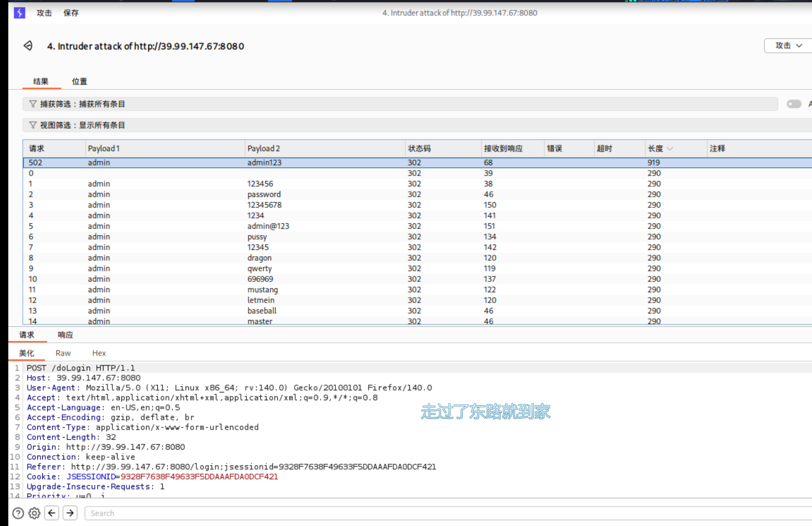The width and height of the screenshot is (812, 526).
Task: Click the Search input field
Action: 415,514
